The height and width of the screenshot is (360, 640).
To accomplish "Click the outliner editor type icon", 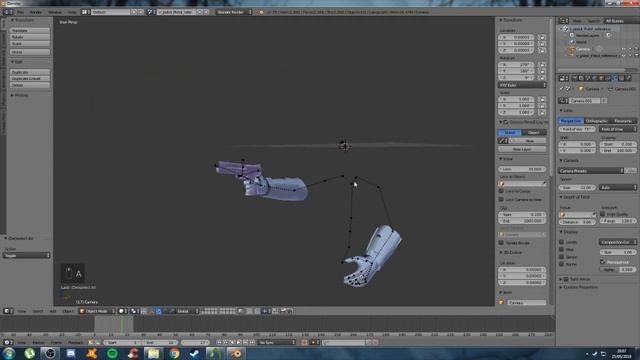I will [564, 20].
